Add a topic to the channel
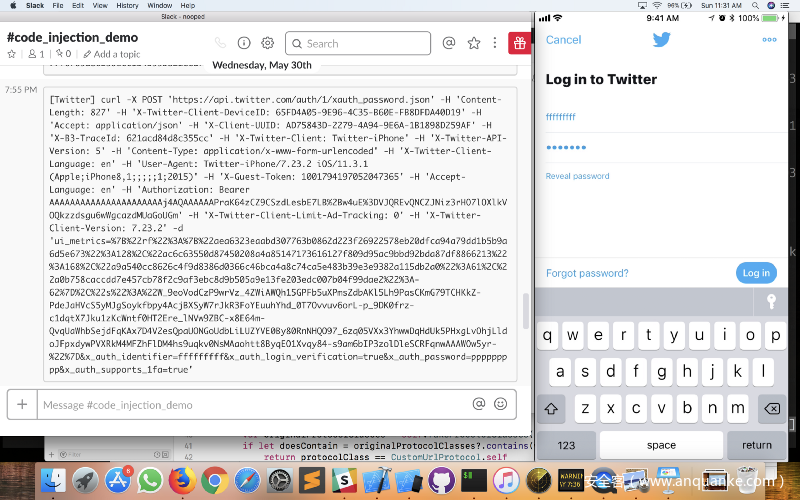The height and width of the screenshot is (500, 800). (112, 54)
